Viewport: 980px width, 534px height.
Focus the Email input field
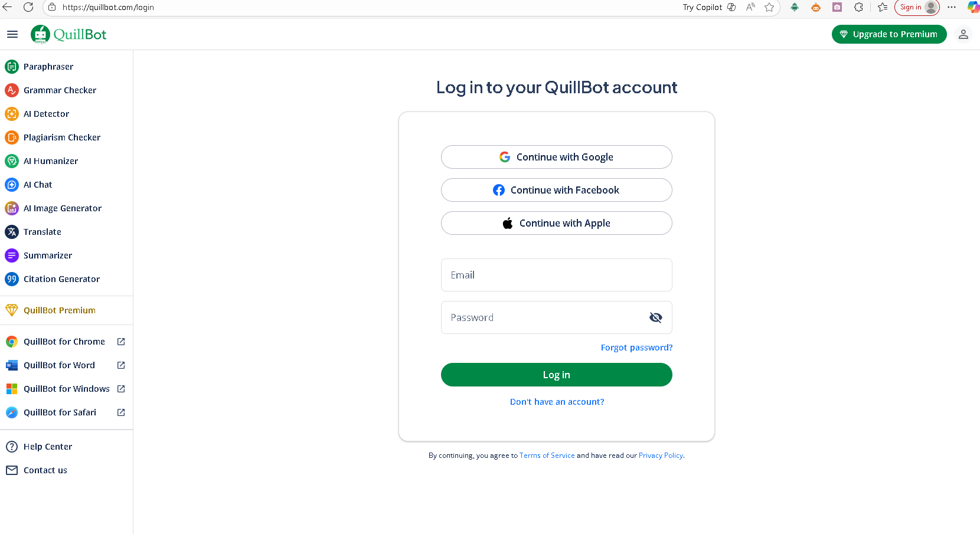(556, 275)
